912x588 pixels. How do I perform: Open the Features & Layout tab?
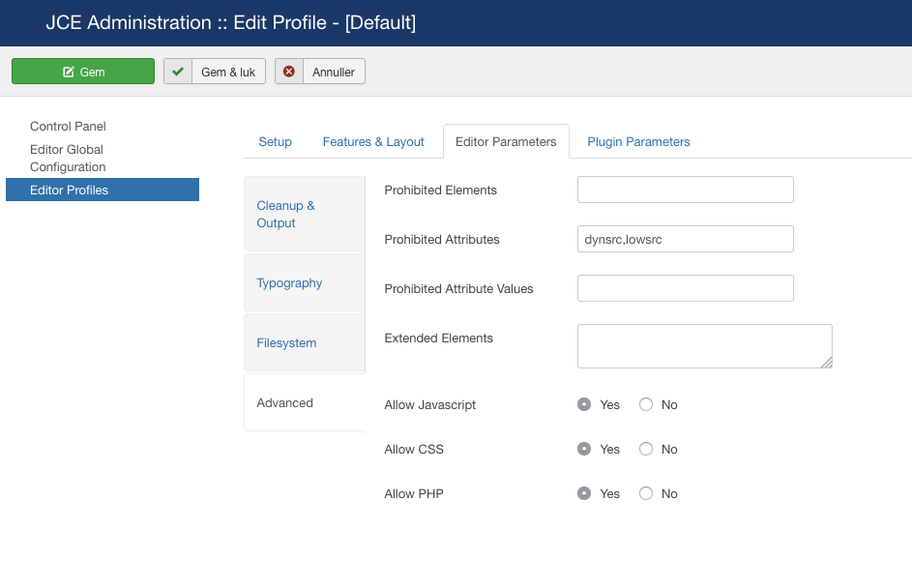click(373, 141)
